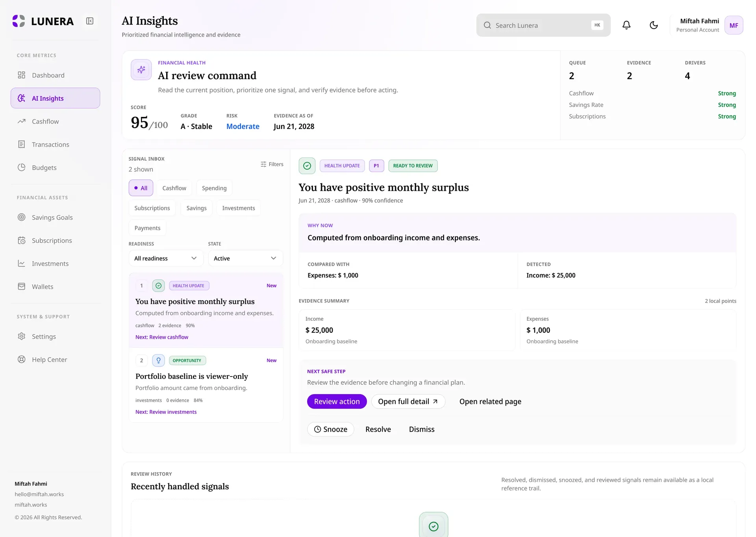Collapse the sidebar with the panel icon

click(x=90, y=21)
